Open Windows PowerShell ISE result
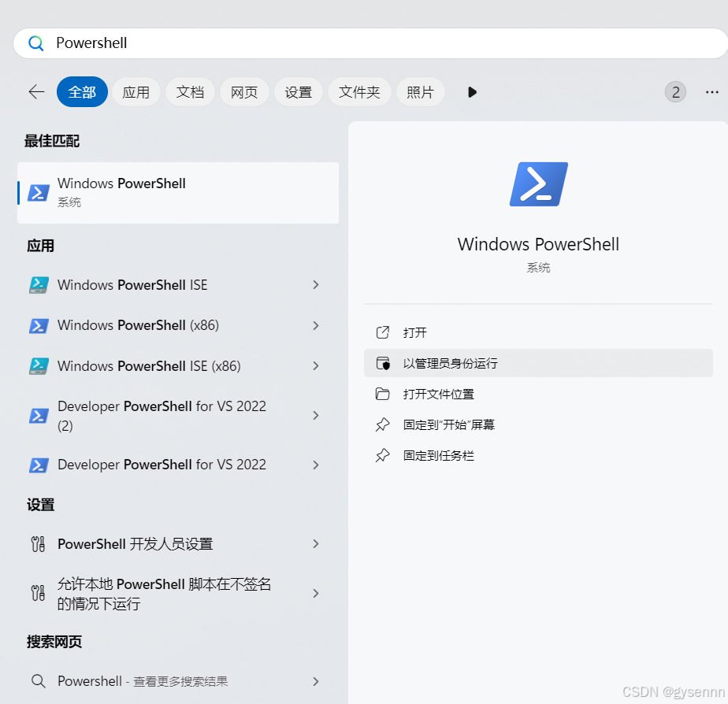 click(x=178, y=285)
